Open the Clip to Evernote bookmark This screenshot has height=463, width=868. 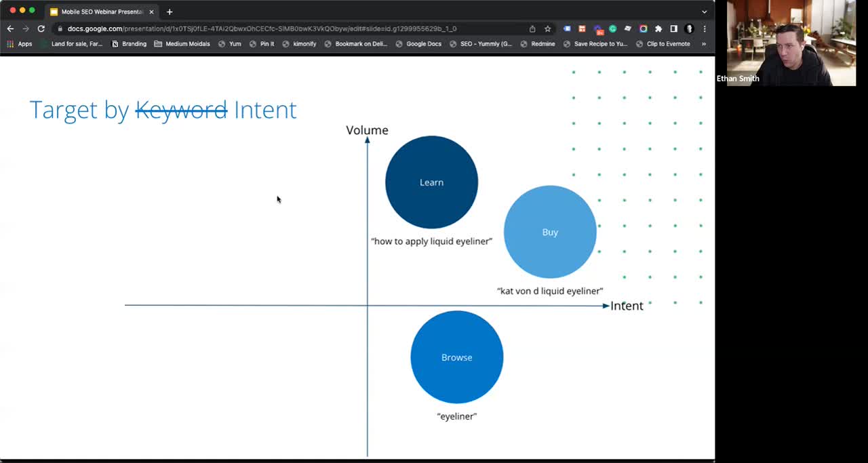pyautogui.click(x=663, y=44)
